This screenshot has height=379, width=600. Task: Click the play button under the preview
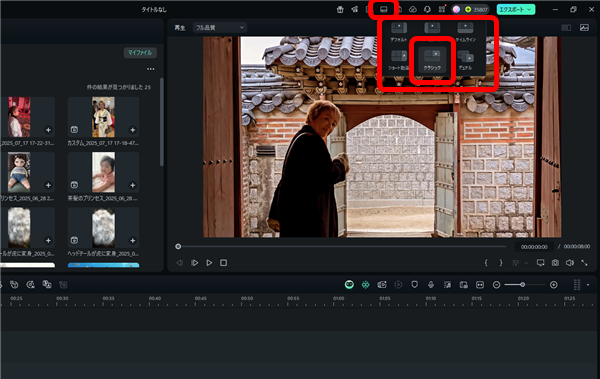[209, 263]
